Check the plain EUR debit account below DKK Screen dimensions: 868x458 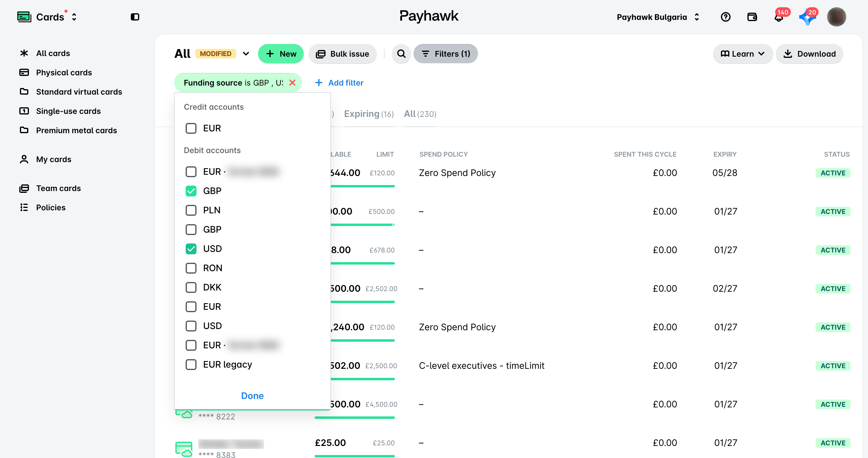click(x=191, y=306)
